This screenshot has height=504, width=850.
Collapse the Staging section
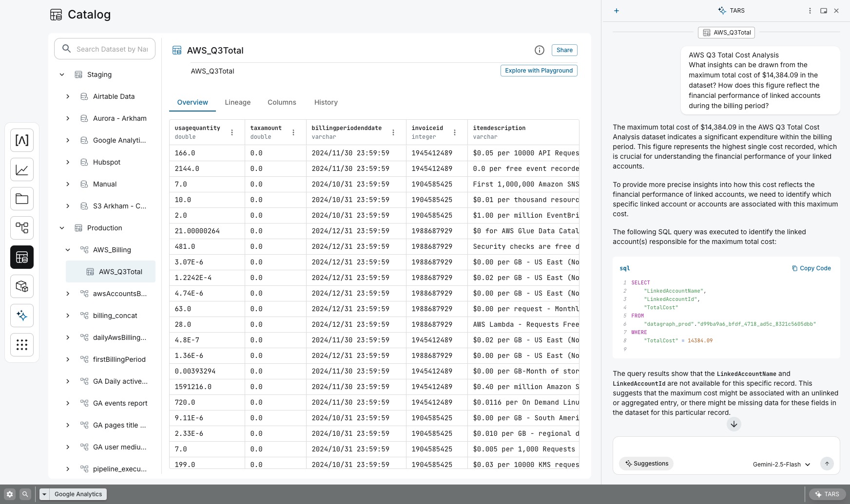pyautogui.click(x=62, y=75)
